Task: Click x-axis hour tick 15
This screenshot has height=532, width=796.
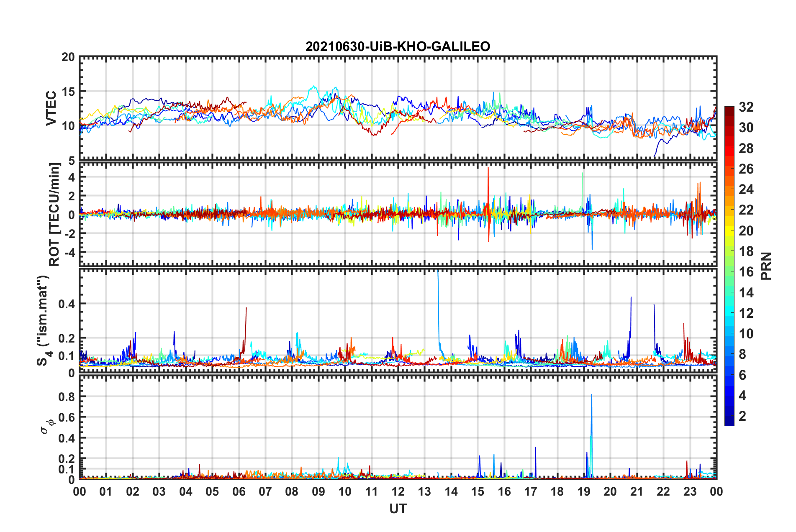Action: 478,491
